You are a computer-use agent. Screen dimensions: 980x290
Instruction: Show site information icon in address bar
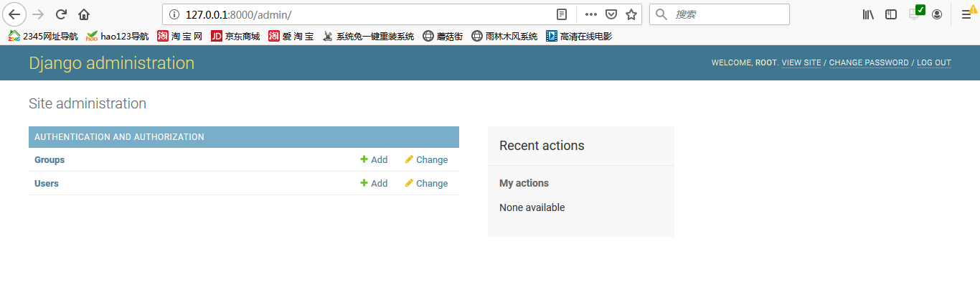(174, 14)
